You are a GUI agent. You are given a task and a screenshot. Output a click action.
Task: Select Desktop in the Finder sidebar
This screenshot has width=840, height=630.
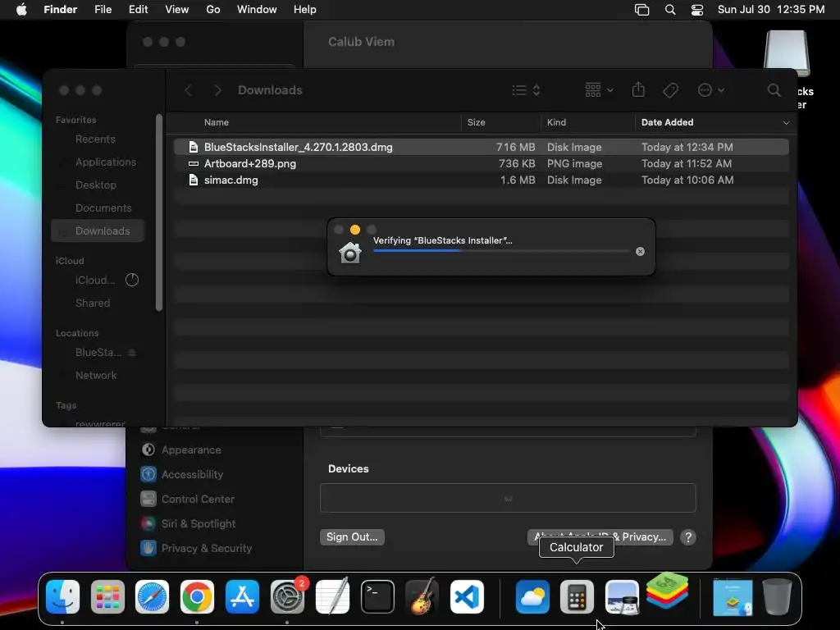point(96,185)
